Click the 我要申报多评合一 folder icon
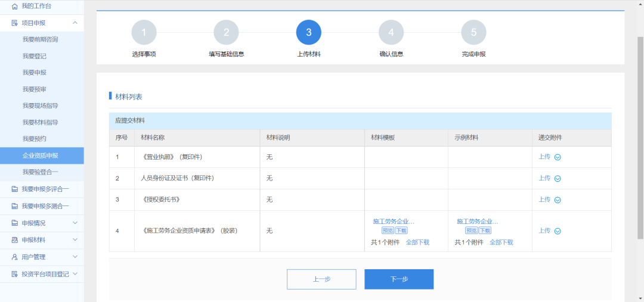 [15, 189]
